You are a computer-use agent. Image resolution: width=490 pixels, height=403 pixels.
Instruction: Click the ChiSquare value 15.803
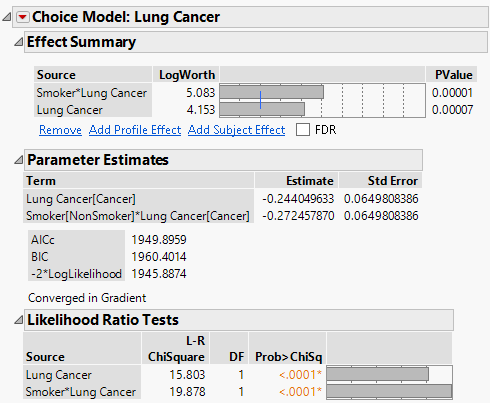coord(187,375)
